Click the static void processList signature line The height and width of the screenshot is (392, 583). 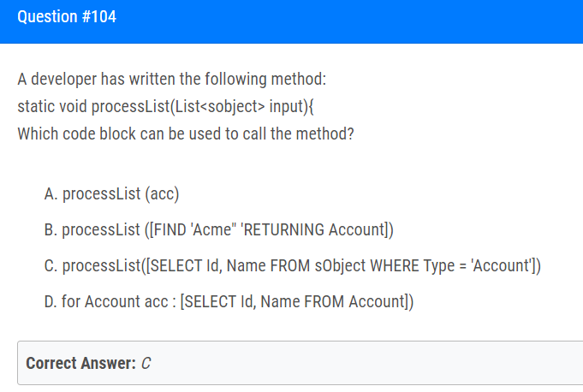(166, 107)
